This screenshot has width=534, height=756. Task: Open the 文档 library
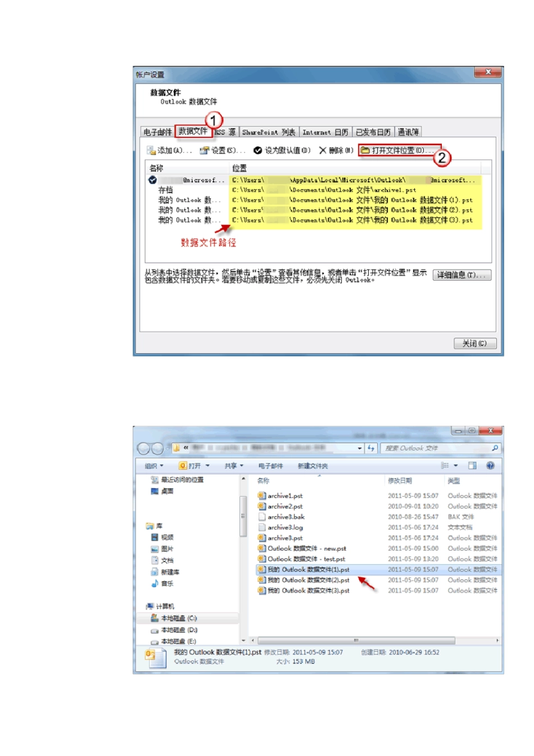162,560
